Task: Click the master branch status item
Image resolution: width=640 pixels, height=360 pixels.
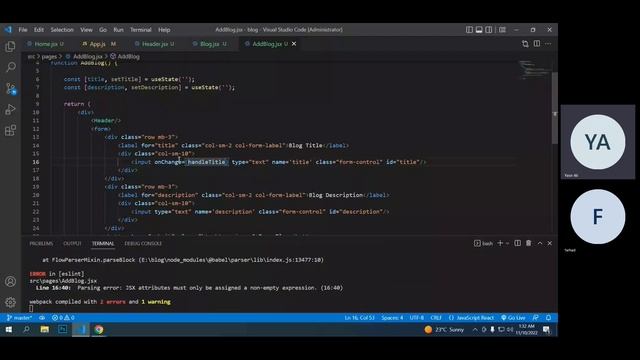Action: pos(19,318)
